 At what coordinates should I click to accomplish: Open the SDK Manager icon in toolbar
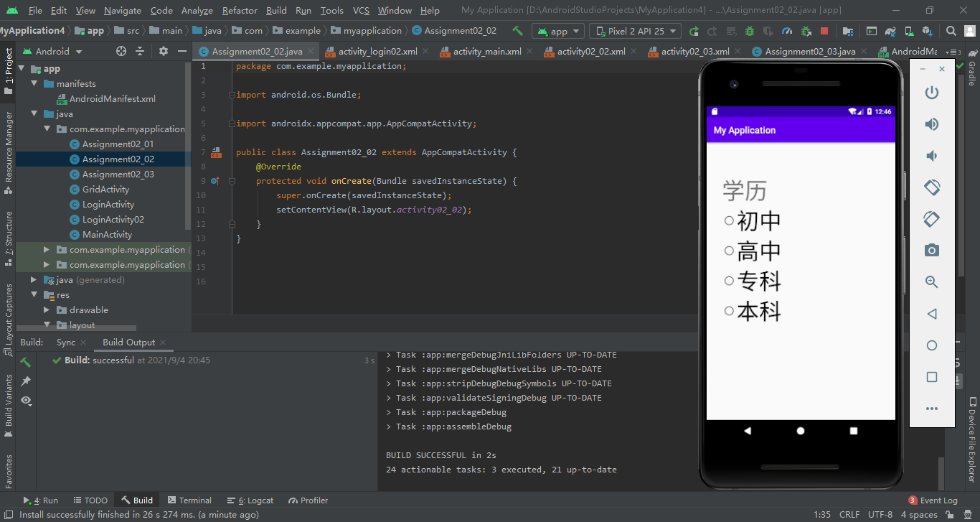point(927,31)
